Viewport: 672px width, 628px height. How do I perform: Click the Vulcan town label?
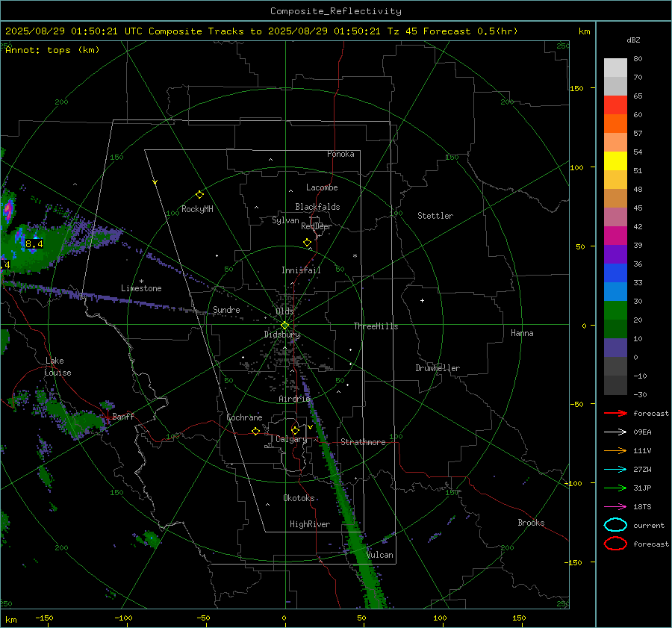point(380,555)
